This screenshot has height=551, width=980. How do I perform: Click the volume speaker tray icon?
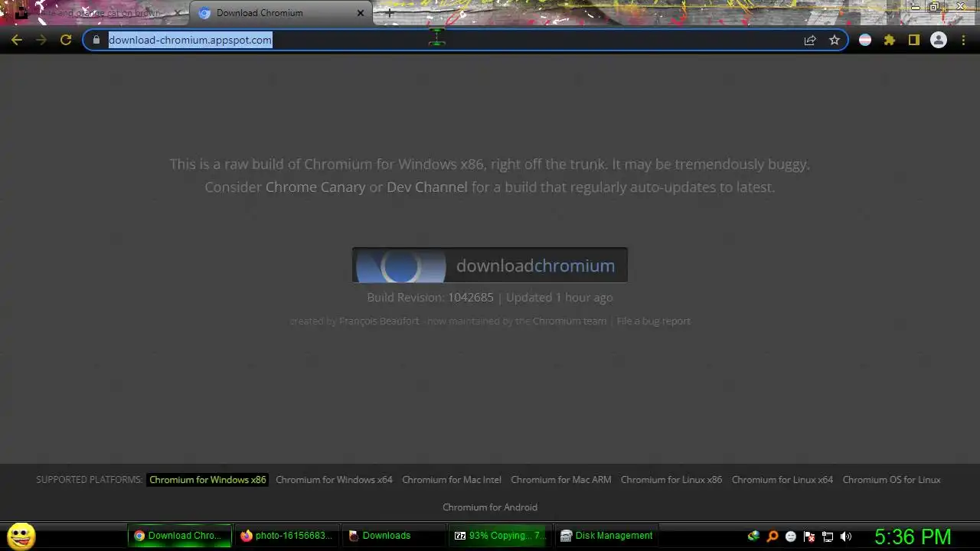point(846,536)
